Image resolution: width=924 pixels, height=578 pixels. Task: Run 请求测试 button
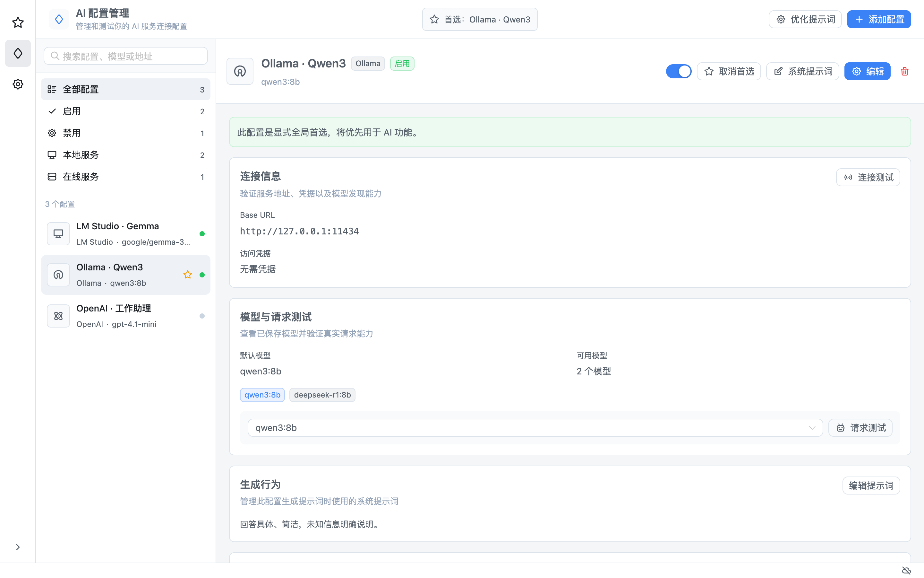pos(860,428)
